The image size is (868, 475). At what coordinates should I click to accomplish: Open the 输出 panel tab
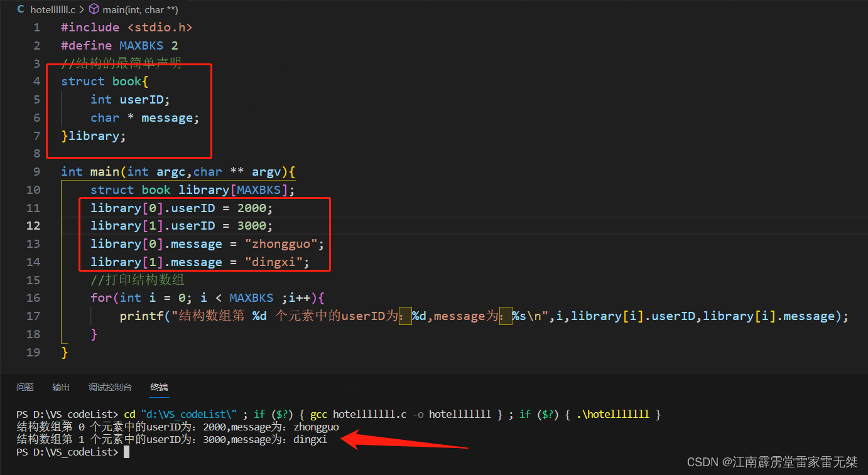pyautogui.click(x=61, y=387)
